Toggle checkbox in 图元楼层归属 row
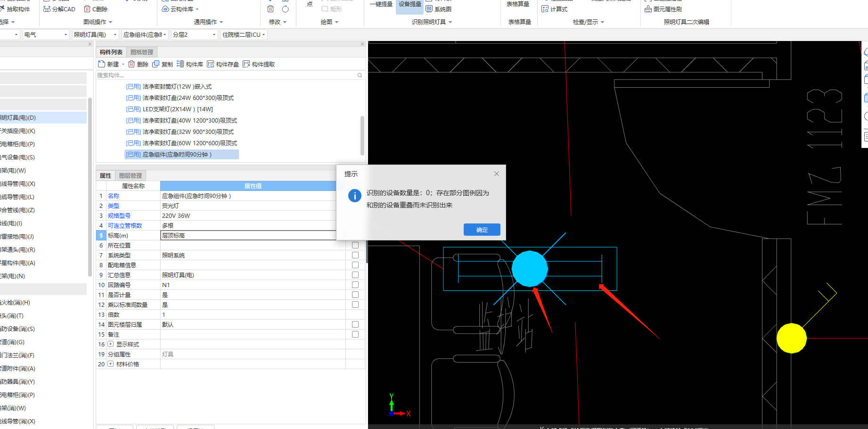Image resolution: width=868 pixels, height=429 pixels. pyautogui.click(x=355, y=324)
